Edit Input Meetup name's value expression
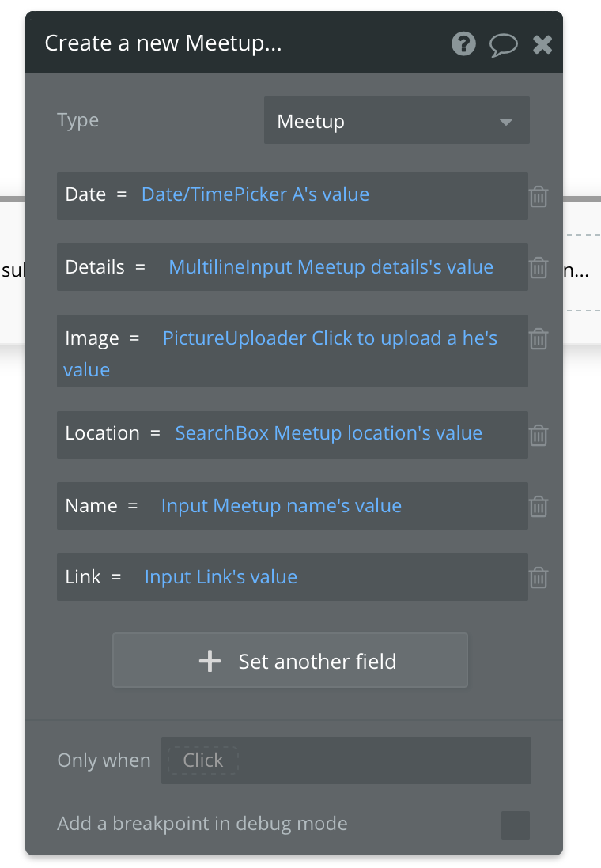Viewport: 601px width, 868px height. (281, 506)
